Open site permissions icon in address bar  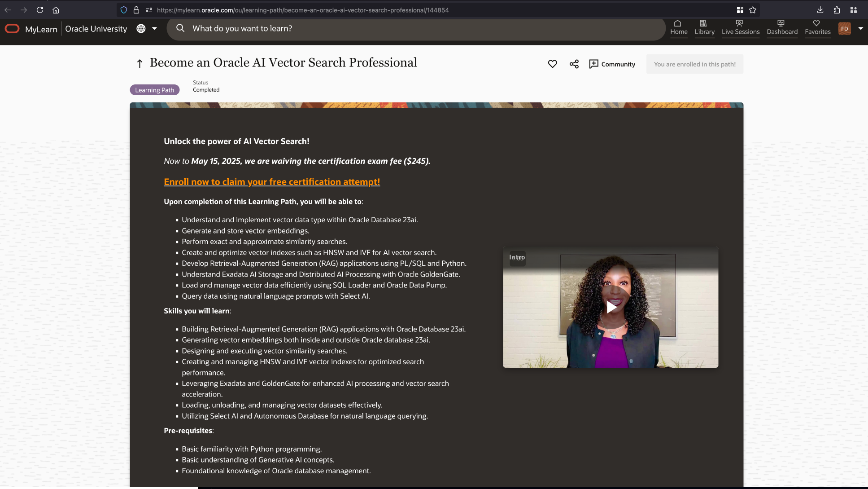[x=149, y=10]
